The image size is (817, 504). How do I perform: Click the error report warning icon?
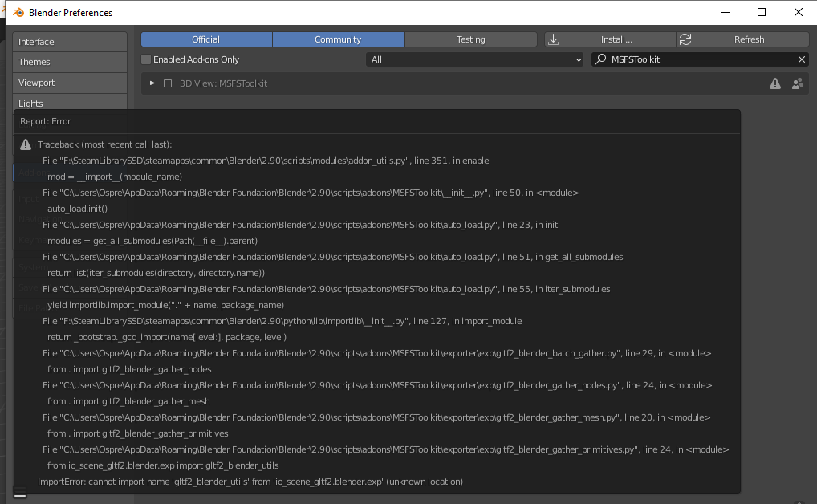click(x=26, y=144)
